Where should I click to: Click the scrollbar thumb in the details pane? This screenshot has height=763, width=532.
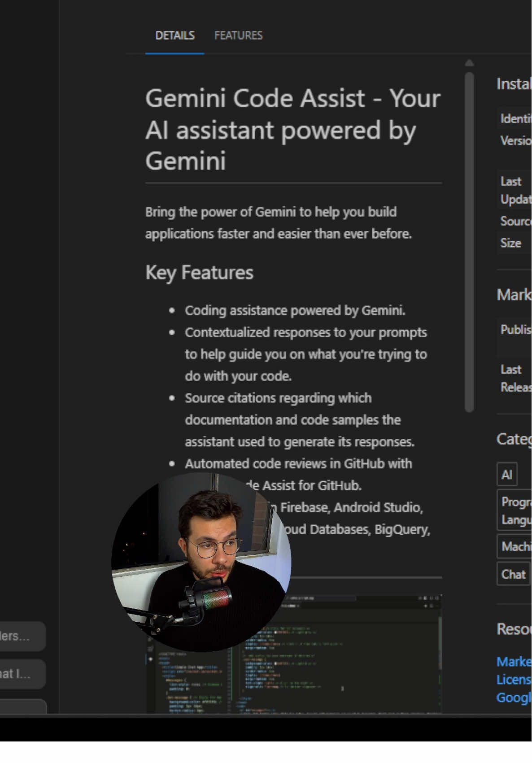[469, 242]
